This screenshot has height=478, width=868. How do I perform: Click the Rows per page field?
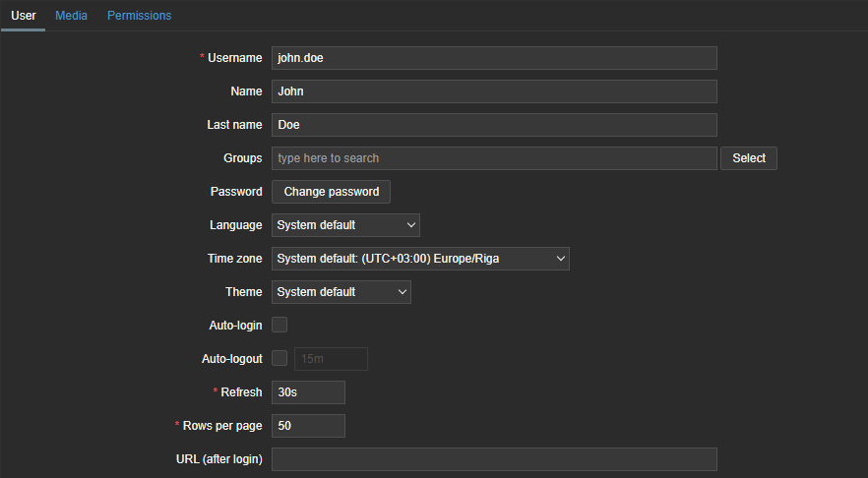[x=308, y=426]
